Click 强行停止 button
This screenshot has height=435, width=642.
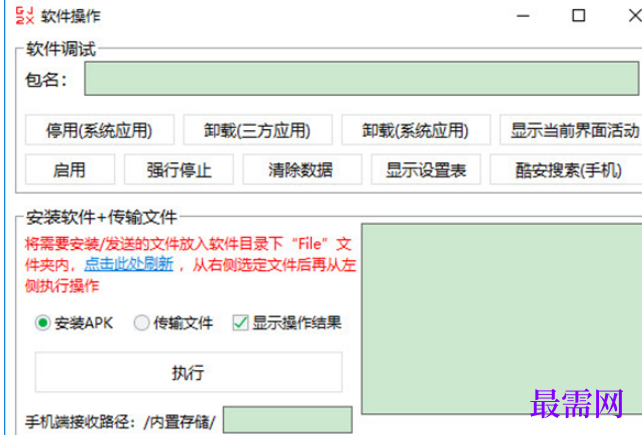(x=179, y=170)
